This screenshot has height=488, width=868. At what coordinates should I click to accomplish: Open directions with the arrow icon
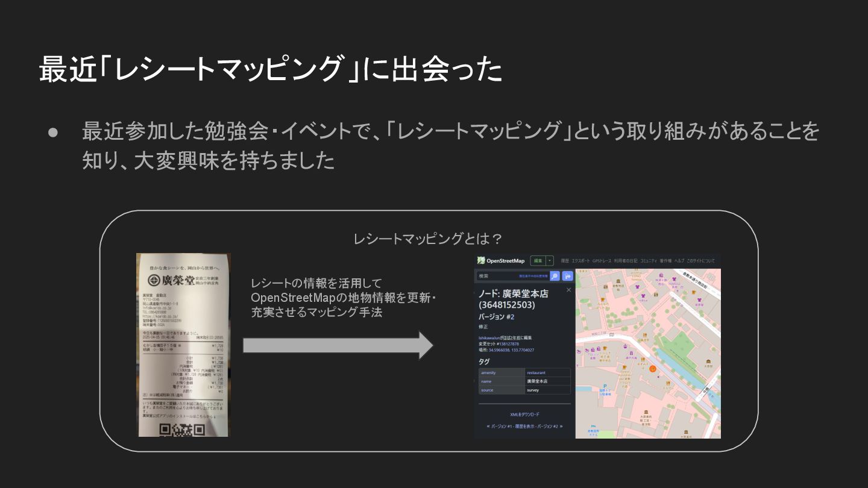click(x=567, y=276)
